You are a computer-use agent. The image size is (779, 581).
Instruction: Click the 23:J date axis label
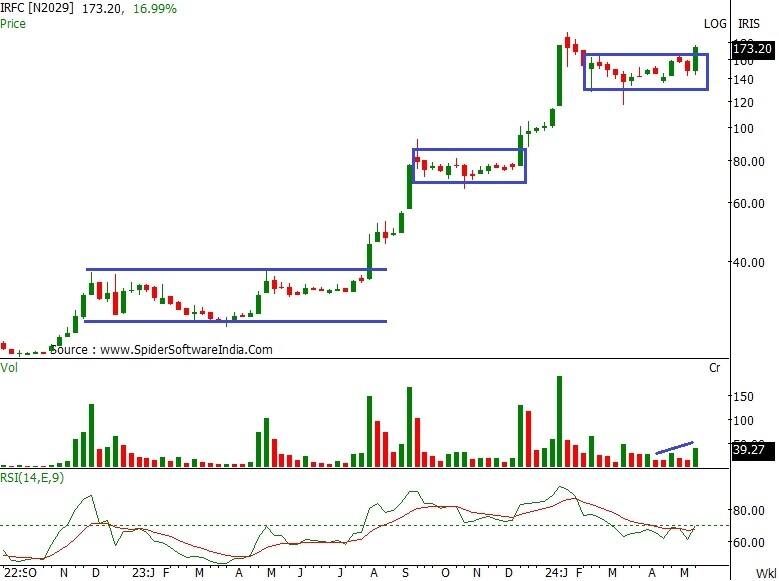pos(144,573)
